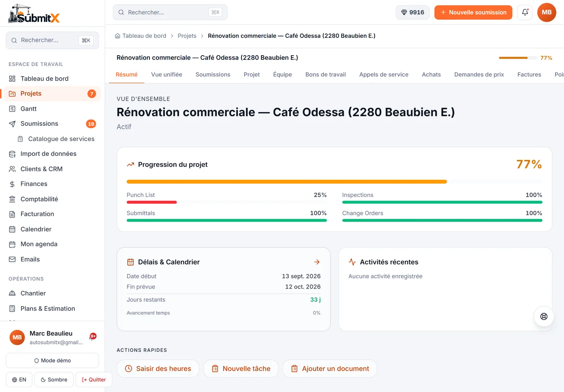
Task: Click the arrow in Délais & Calendrier card
Action: 317,262
